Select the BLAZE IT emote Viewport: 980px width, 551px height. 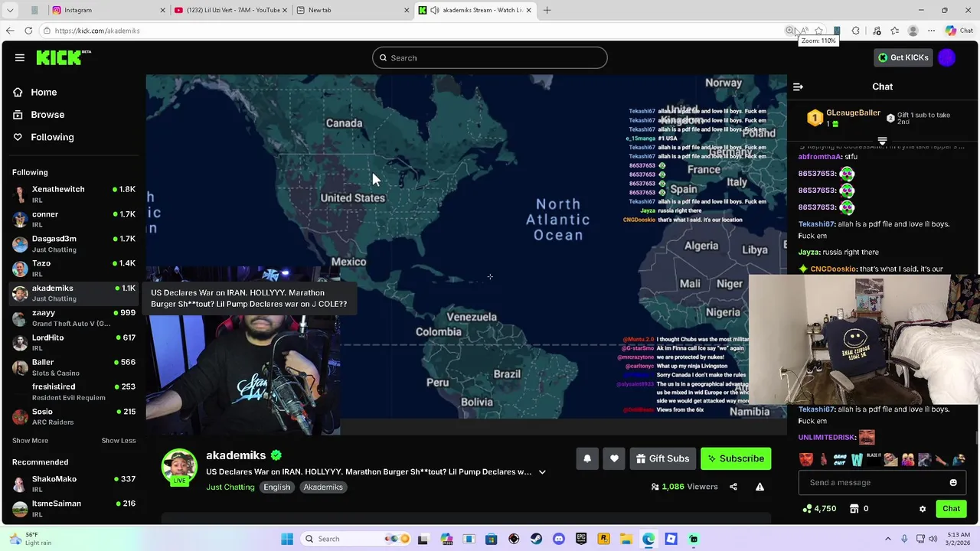(874, 460)
